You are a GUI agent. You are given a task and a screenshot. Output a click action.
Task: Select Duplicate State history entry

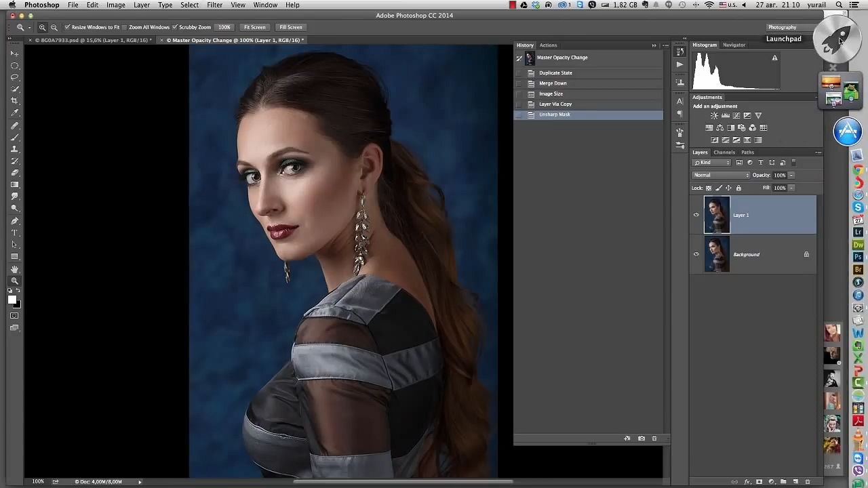coord(589,73)
